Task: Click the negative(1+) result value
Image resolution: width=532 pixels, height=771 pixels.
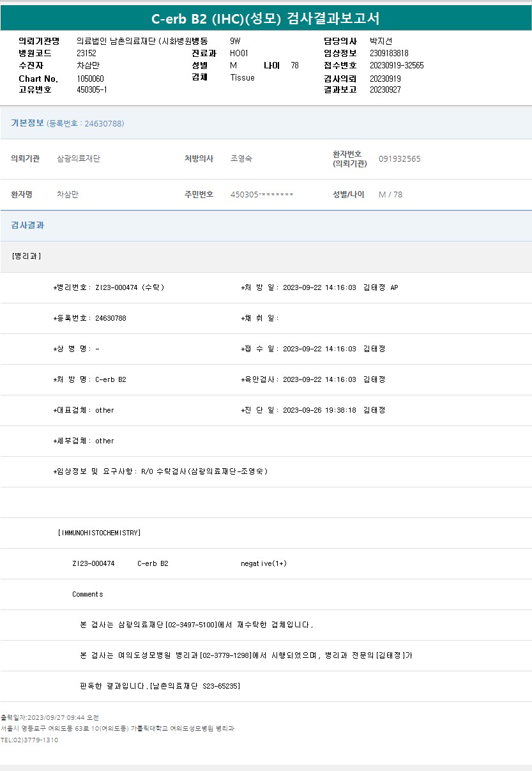Action: tap(264, 563)
